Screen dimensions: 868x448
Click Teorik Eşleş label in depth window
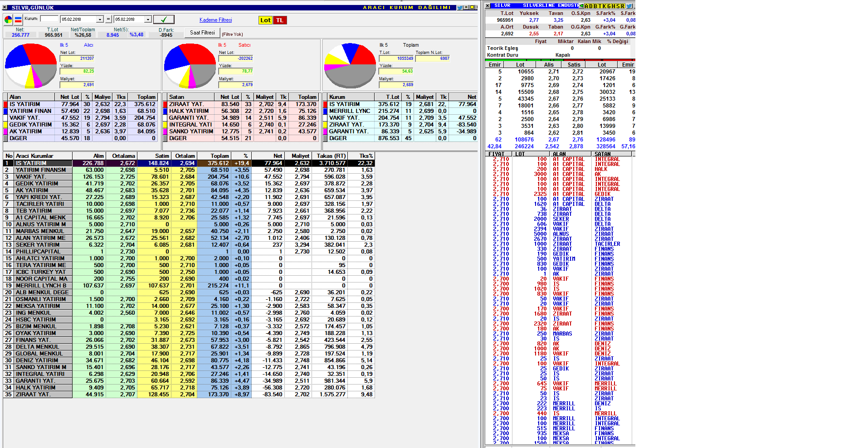click(502, 48)
